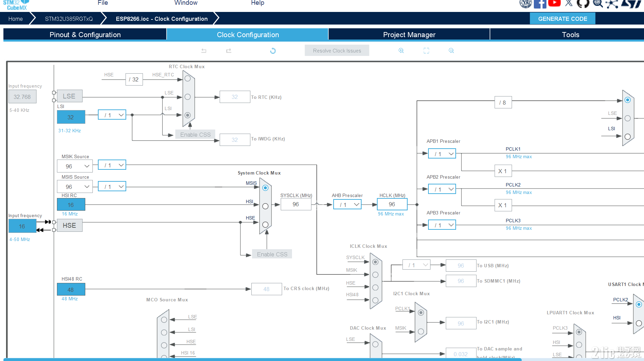This screenshot has width=644, height=361.
Task: Select LSE in MCO Source Mux
Action: [x=164, y=320]
